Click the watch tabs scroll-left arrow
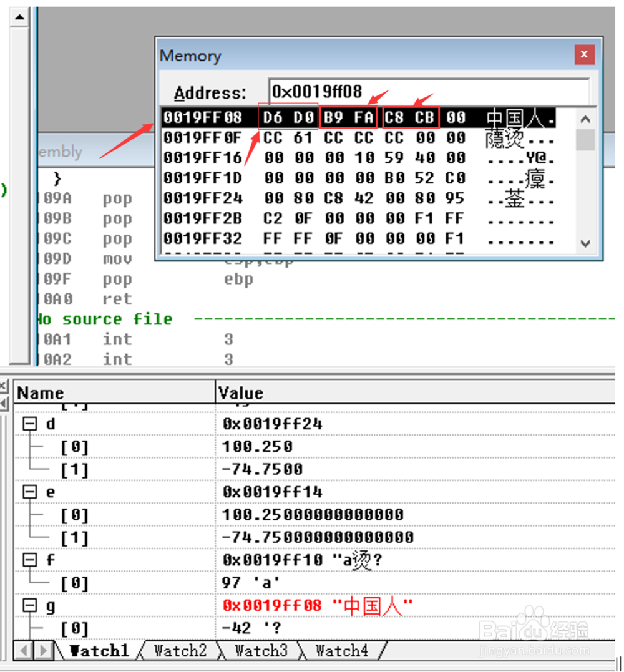Viewport: 624px width, 672px height. pyautogui.click(x=24, y=651)
